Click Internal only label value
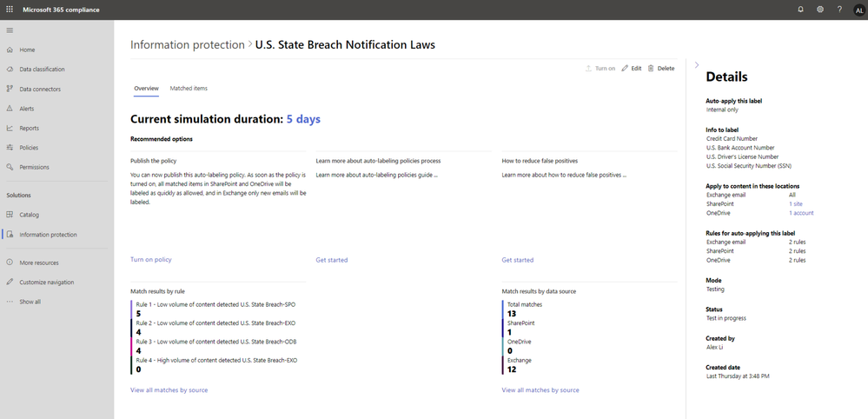868x419 pixels. point(722,110)
